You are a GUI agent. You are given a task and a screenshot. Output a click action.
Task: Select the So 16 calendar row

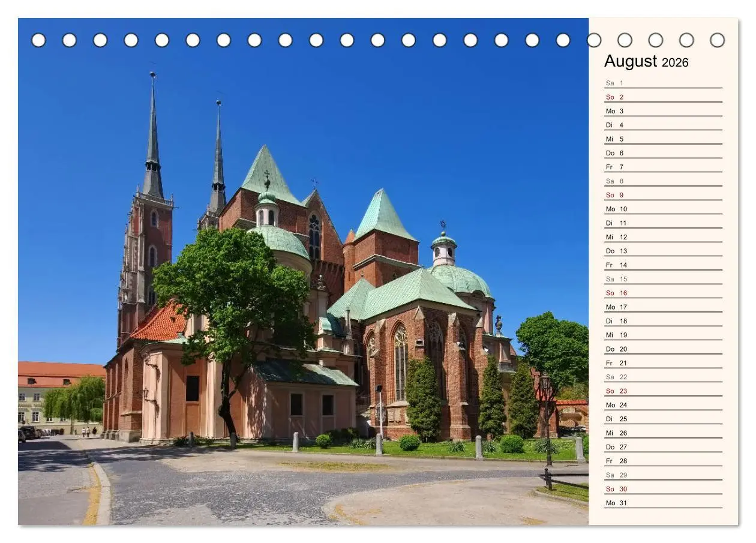point(663,293)
